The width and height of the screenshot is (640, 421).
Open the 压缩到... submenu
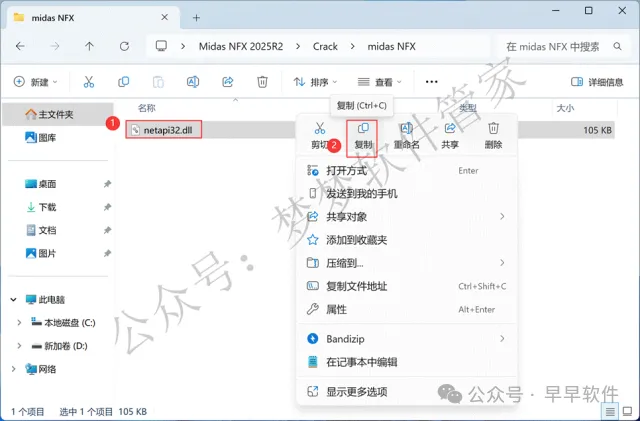[x=407, y=263]
